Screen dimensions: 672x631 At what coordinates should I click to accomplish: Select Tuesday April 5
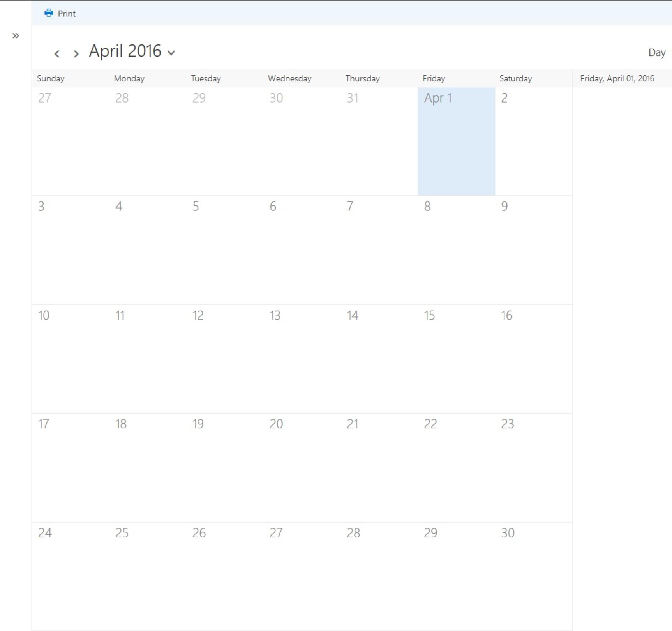[x=224, y=250]
